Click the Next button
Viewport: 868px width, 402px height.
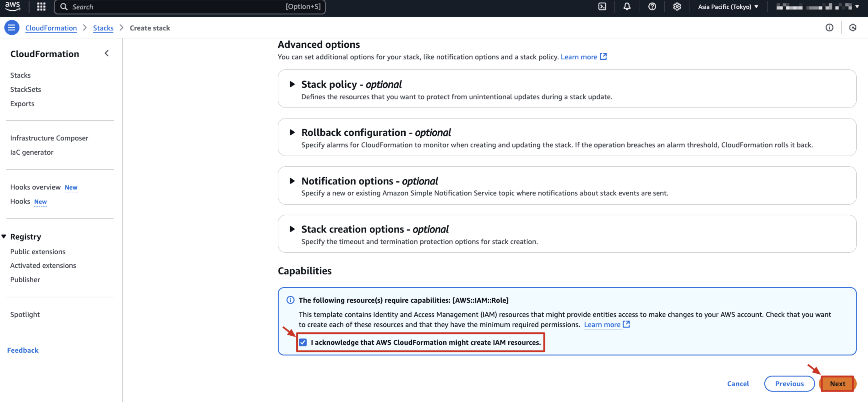click(x=837, y=384)
